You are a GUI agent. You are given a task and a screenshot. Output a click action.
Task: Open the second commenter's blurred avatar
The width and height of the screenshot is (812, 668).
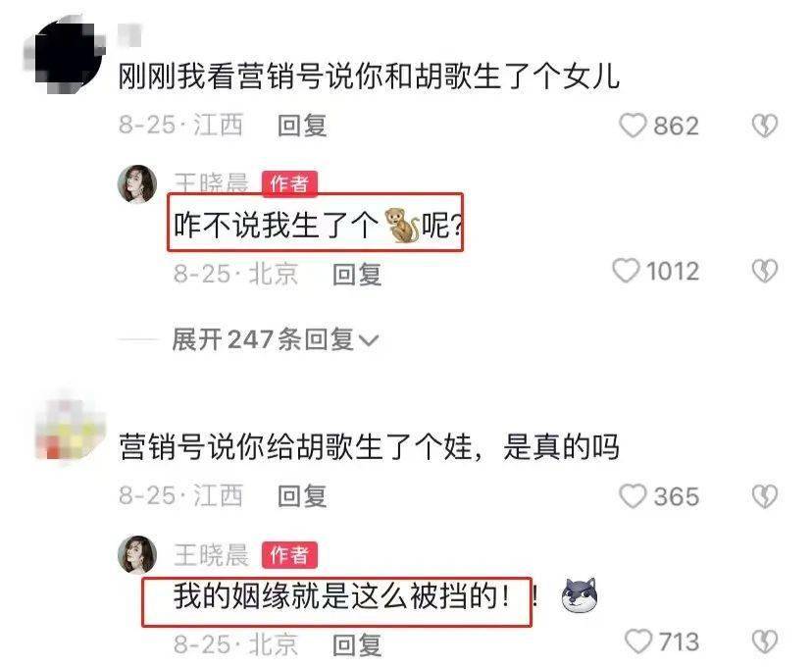point(69,429)
